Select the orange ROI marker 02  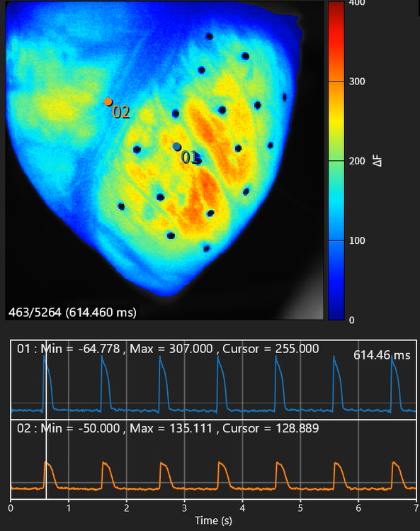point(108,101)
